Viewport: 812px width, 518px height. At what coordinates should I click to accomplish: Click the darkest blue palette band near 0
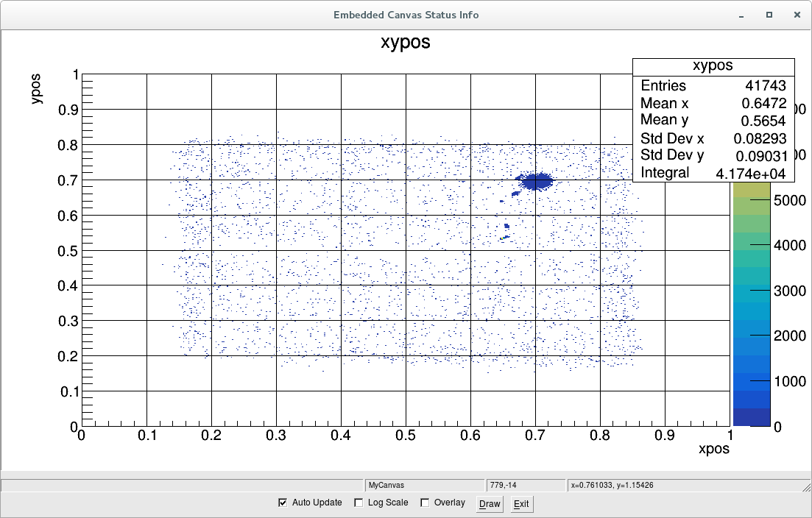point(751,416)
